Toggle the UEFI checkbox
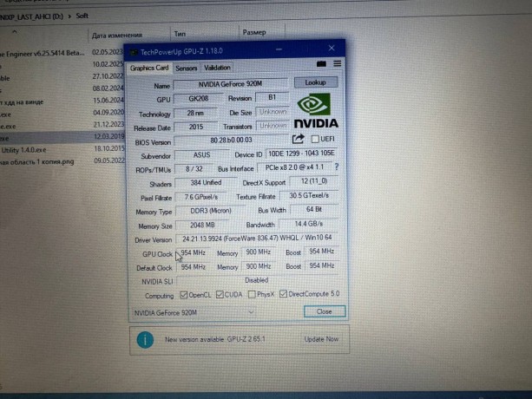This screenshot has width=532, height=399. (315, 139)
